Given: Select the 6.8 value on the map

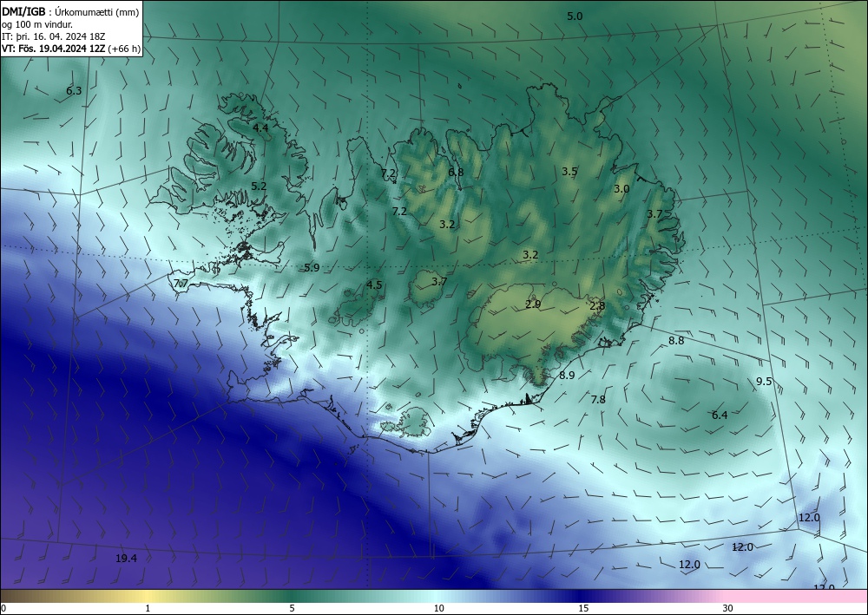Looking at the screenshot, I should pos(456,172).
